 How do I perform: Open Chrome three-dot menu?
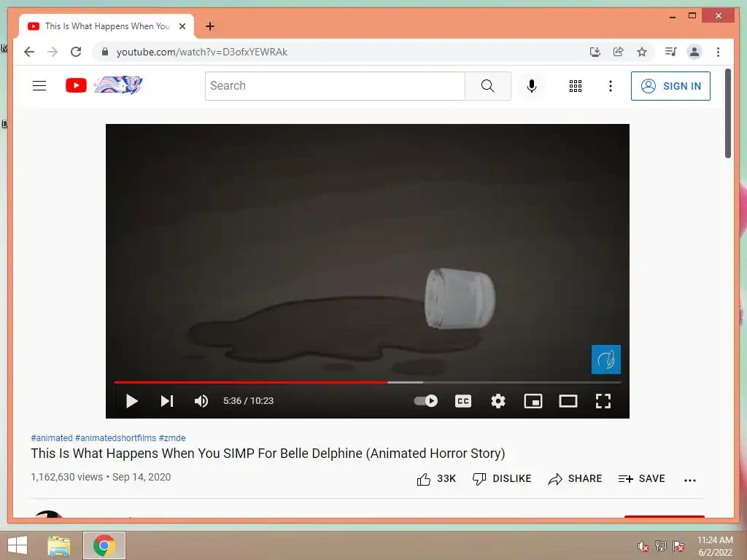[718, 52]
